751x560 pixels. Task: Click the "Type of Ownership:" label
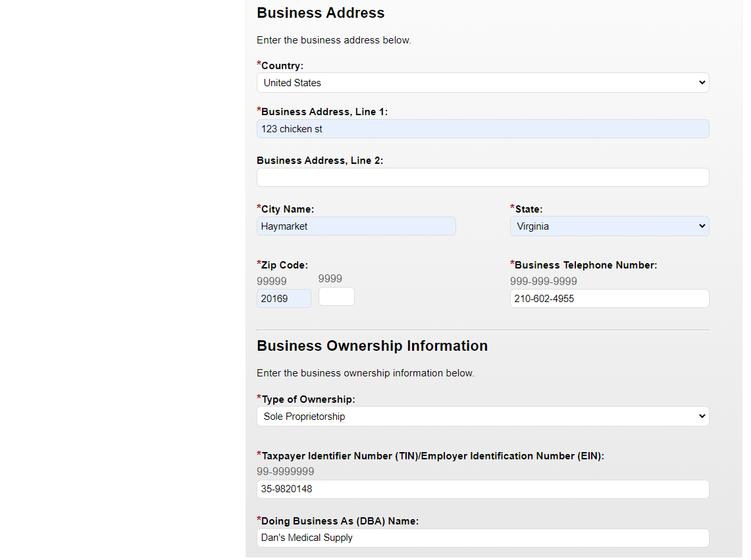308,399
